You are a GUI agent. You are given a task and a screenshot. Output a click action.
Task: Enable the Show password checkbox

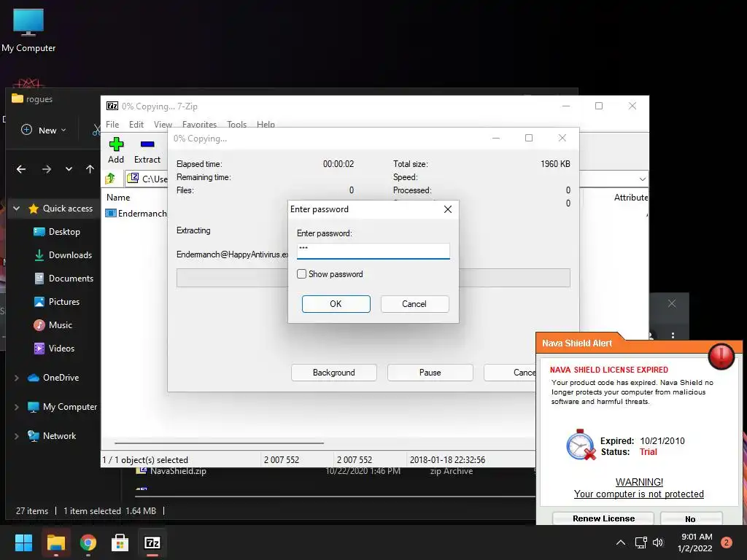[x=301, y=274]
